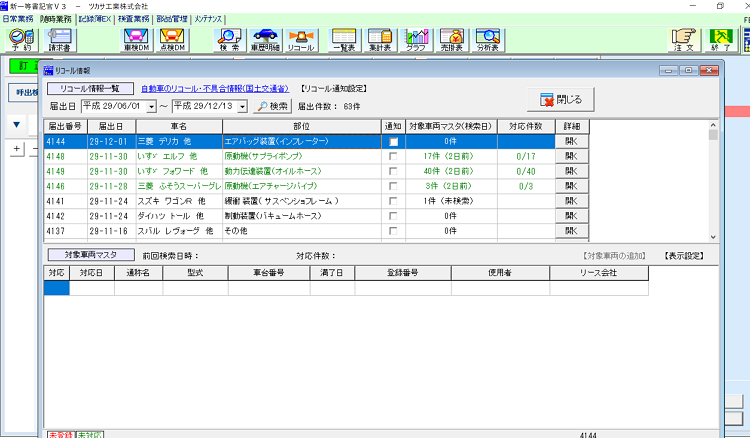Open details 開く for record 4137
This screenshot has height=438, width=750.
click(572, 231)
